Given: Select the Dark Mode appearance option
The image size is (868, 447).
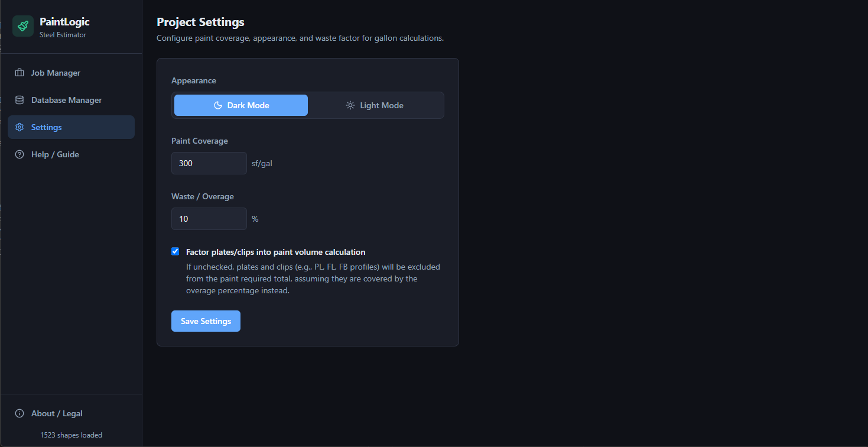Looking at the screenshot, I should (241, 105).
